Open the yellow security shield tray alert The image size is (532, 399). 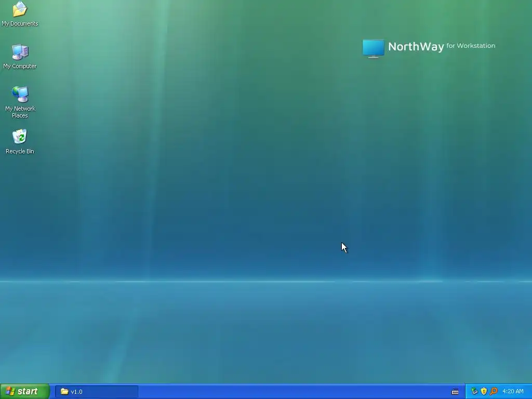[484, 391]
